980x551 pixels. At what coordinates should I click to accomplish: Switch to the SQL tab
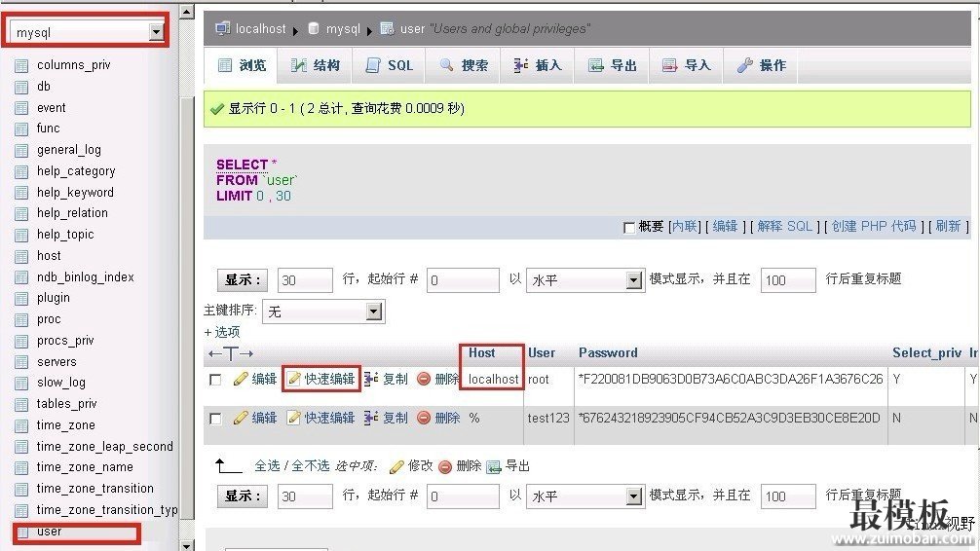tap(389, 65)
